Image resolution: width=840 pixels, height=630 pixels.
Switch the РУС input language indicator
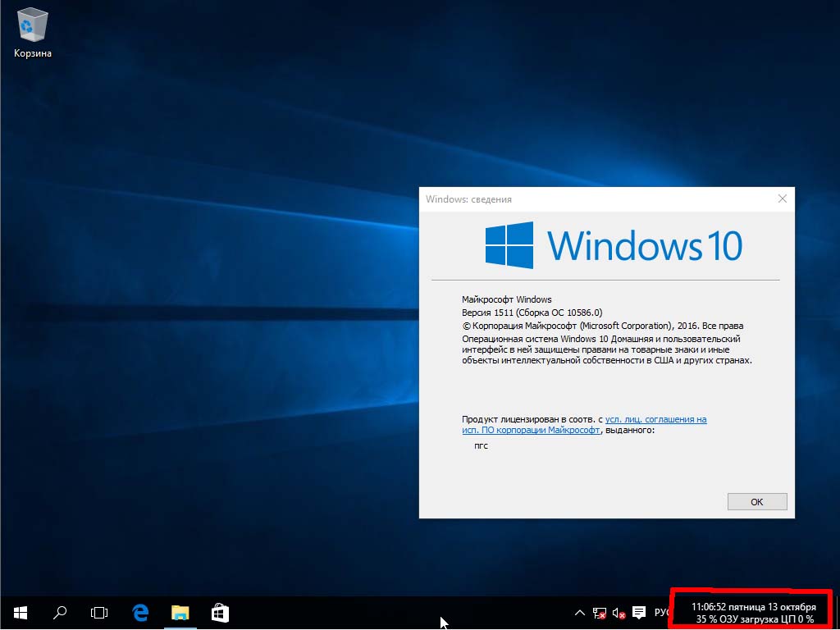[x=662, y=612]
